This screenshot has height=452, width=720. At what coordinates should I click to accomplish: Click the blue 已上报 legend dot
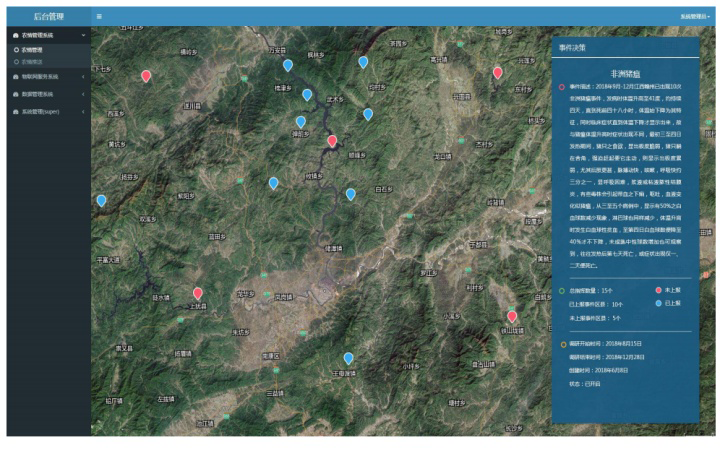(x=658, y=302)
